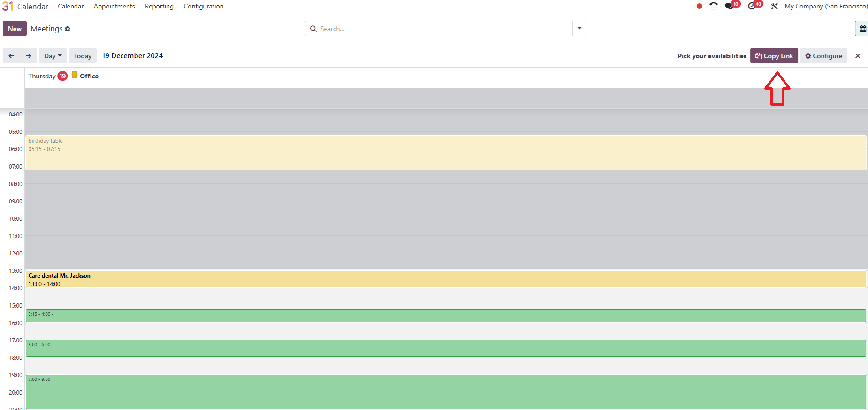Create a new meeting with New button
Image resolution: width=868 pixels, height=410 pixels.
click(15, 29)
